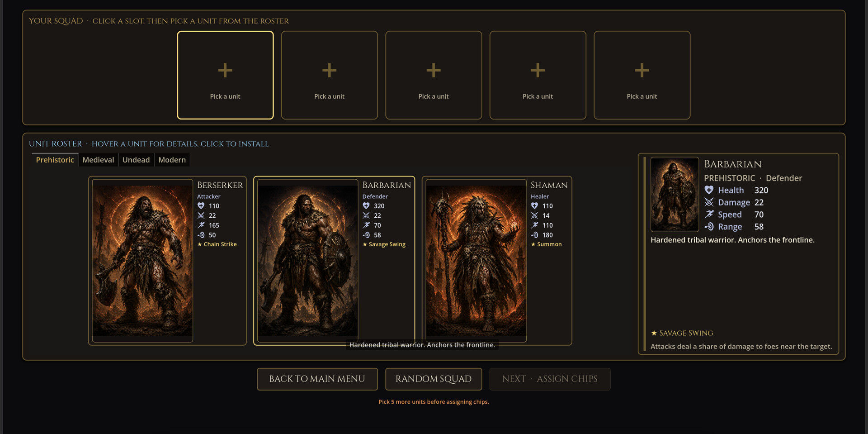Click the crossed swords damage icon on Berserker card
This screenshot has height=434, width=868.
coord(201,215)
